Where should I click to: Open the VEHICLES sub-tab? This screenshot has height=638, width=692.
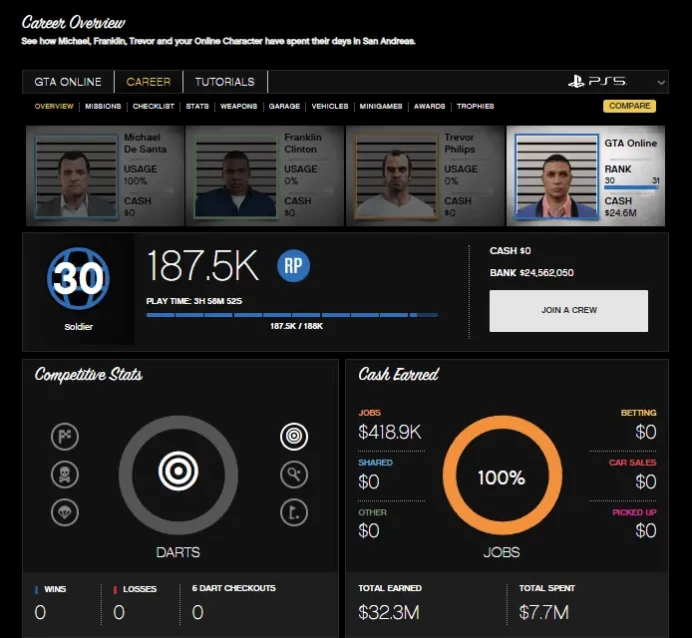click(x=330, y=106)
